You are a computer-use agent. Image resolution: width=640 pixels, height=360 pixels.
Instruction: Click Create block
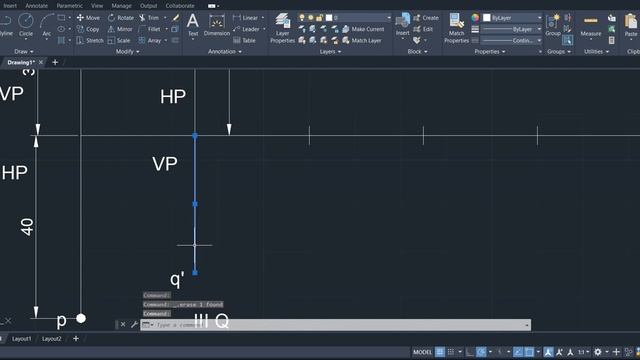tap(426, 18)
